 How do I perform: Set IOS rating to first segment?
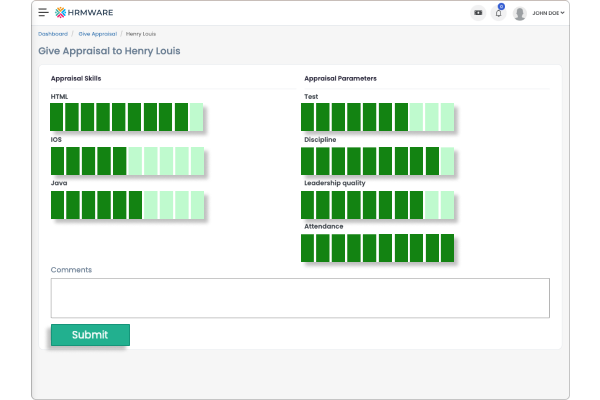(x=58, y=161)
